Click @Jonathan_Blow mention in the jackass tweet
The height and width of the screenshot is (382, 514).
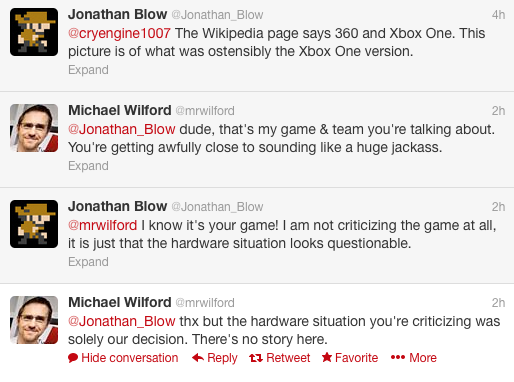(x=122, y=129)
